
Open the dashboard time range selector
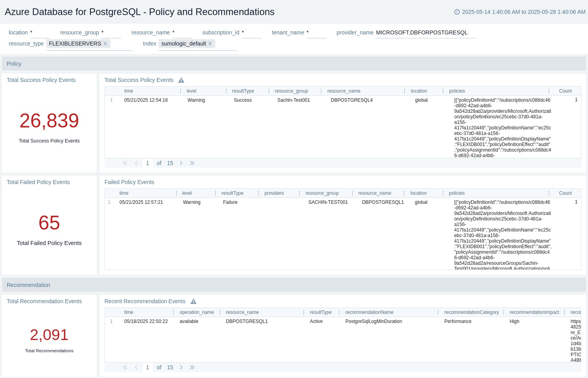coord(520,12)
